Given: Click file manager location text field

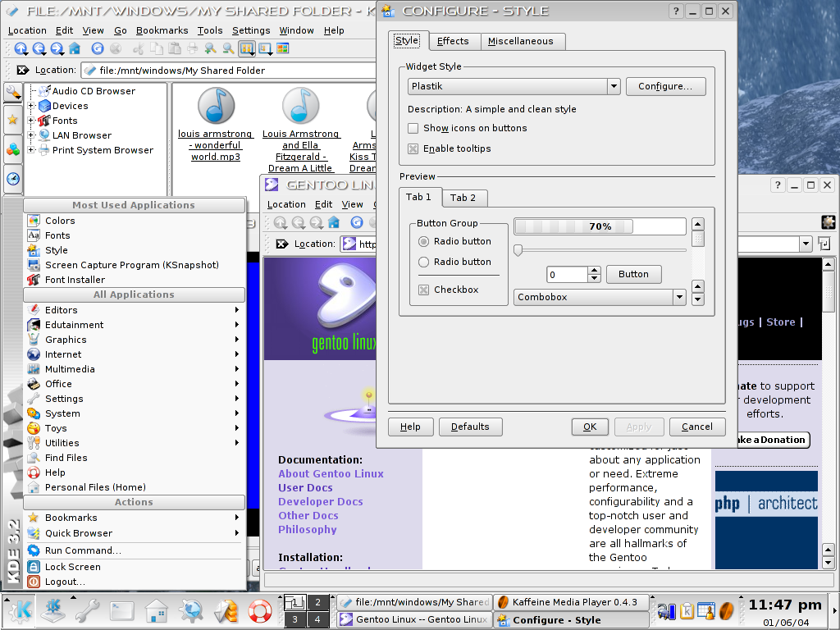Looking at the screenshot, I should (231, 71).
